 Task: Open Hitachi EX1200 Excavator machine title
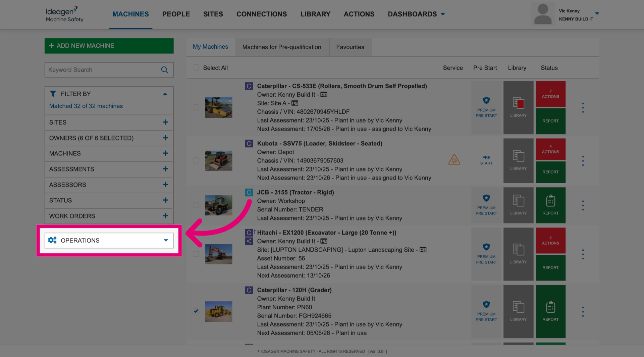[327, 233]
